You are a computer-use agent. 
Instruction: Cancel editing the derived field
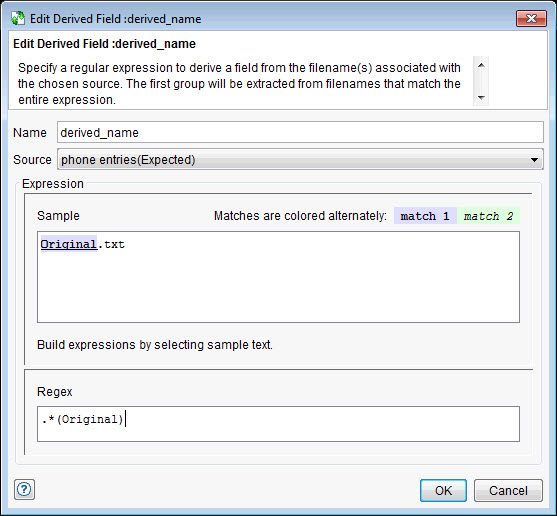tap(508, 490)
